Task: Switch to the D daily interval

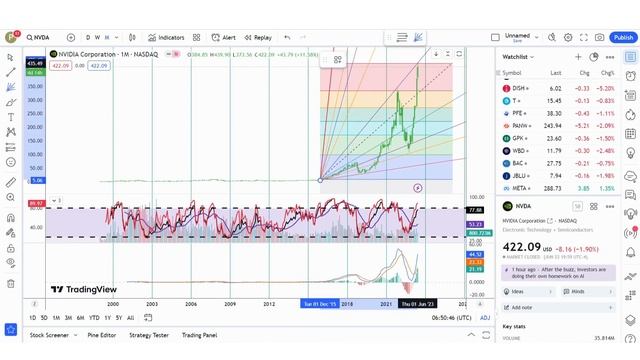Action: pyautogui.click(x=88, y=38)
